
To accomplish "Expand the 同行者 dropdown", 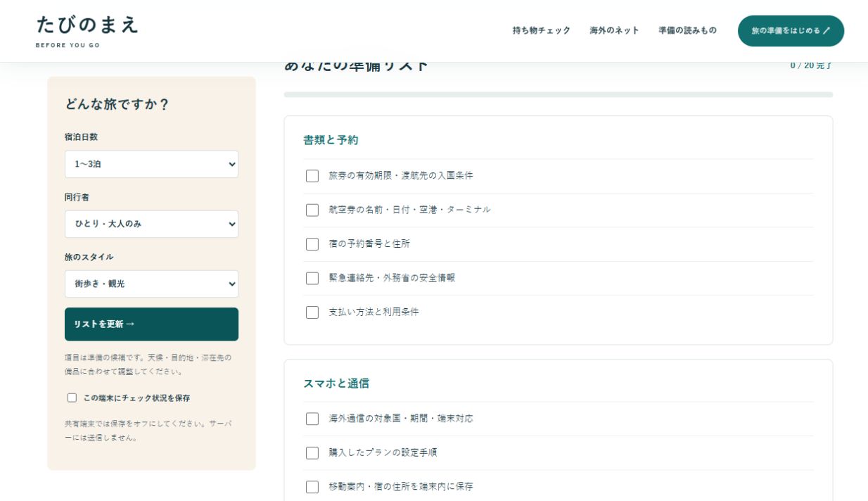I will [x=151, y=224].
